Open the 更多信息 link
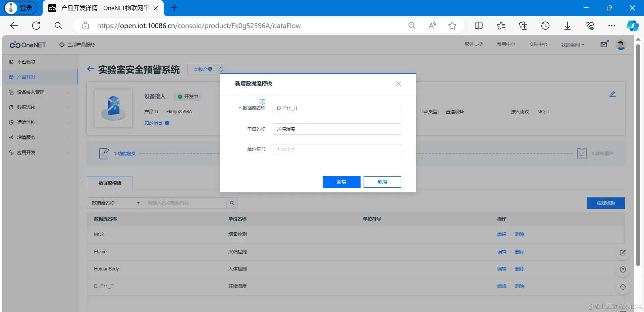The width and height of the screenshot is (644, 312). (x=153, y=123)
